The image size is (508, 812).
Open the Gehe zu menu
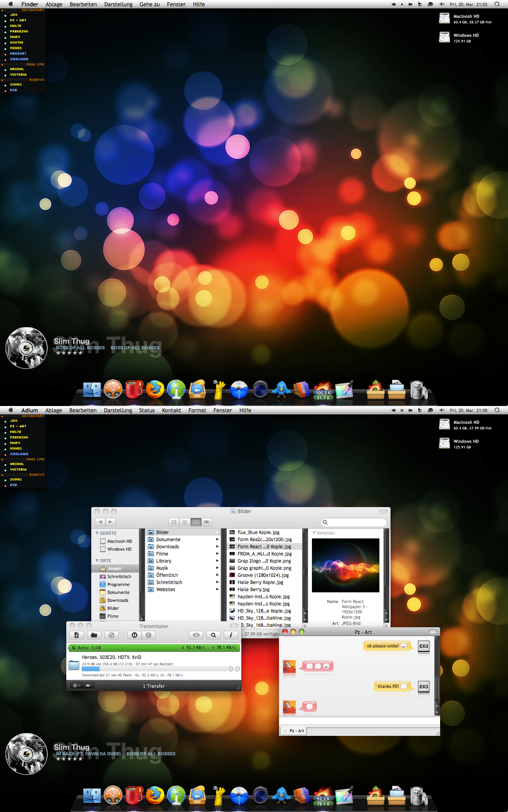pyautogui.click(x=150, y=4)
